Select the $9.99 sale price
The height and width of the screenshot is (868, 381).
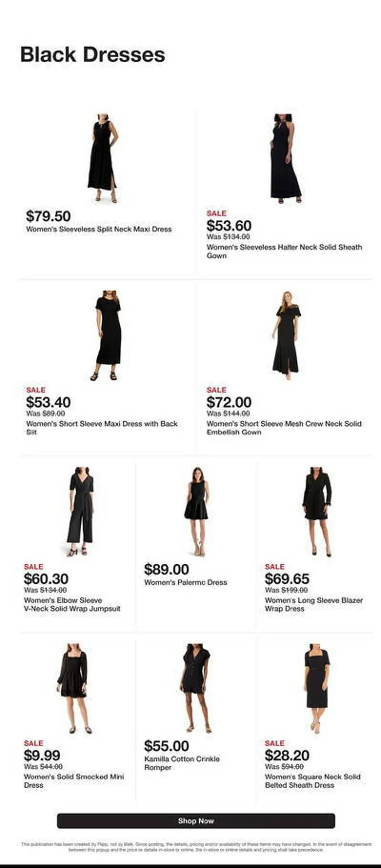click(x=42, y=755)
